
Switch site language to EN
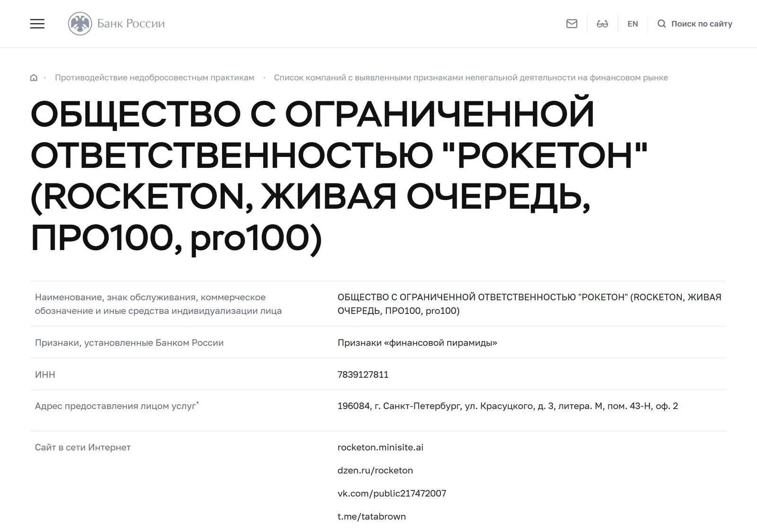point(633,24)
